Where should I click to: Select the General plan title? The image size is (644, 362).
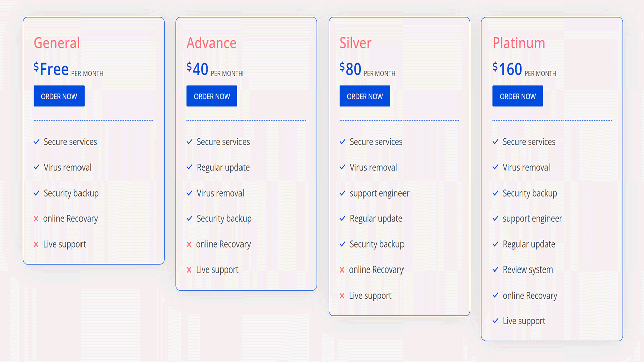[57, 43]
